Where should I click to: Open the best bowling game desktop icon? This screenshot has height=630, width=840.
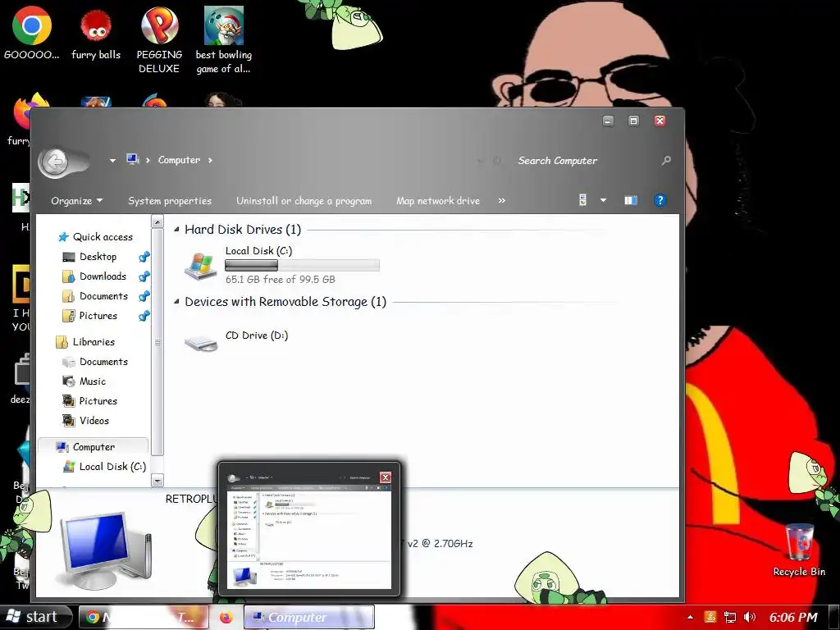223,40
